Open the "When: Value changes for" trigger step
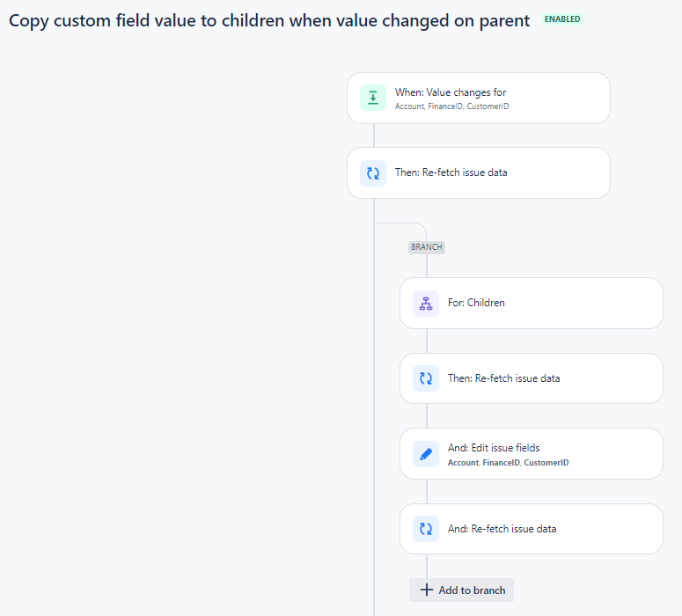This screenshot has height=616, width=682. click(451, 92)
